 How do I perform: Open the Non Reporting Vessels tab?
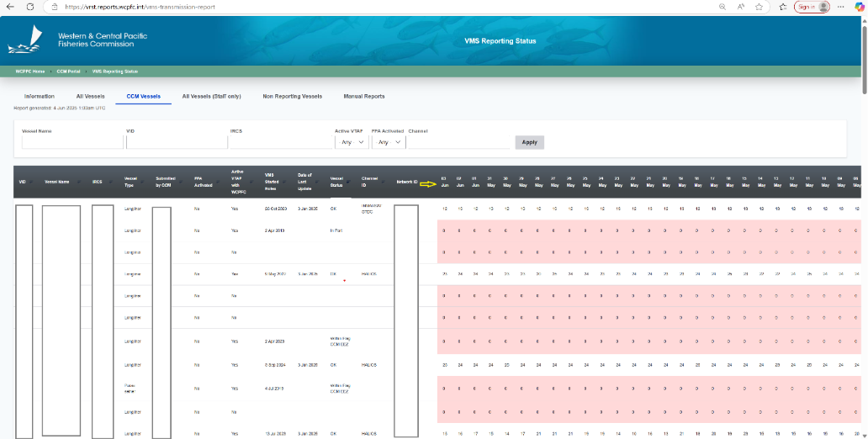[292, 97]
